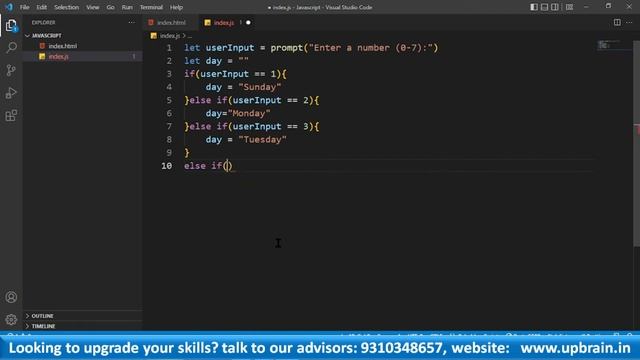Viewport: 640px width, 360px height.
Task: Click the editor vertical scrollbar
Action: pos(636,143)
